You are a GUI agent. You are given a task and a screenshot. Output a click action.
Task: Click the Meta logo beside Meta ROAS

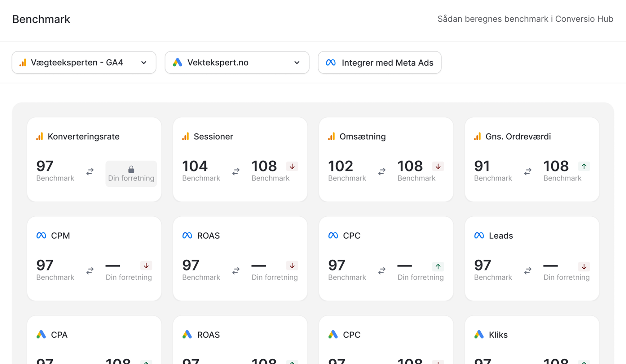click(187, 236)
